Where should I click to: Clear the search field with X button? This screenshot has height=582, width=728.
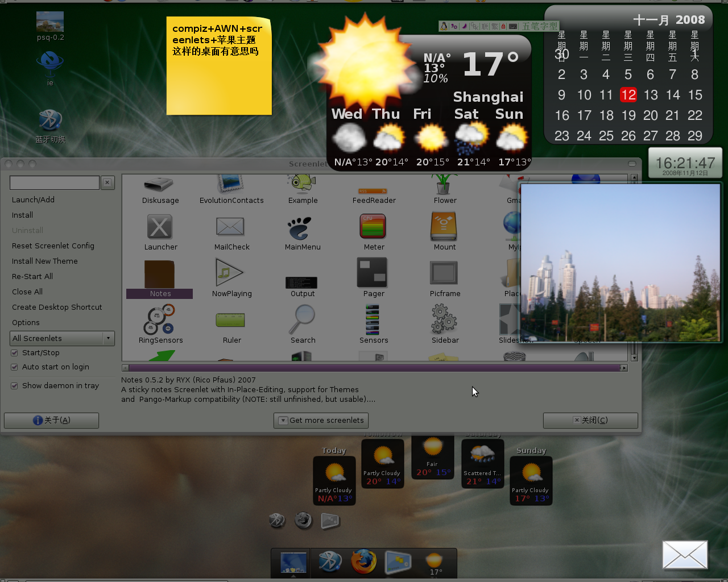(x=107, y=182)
